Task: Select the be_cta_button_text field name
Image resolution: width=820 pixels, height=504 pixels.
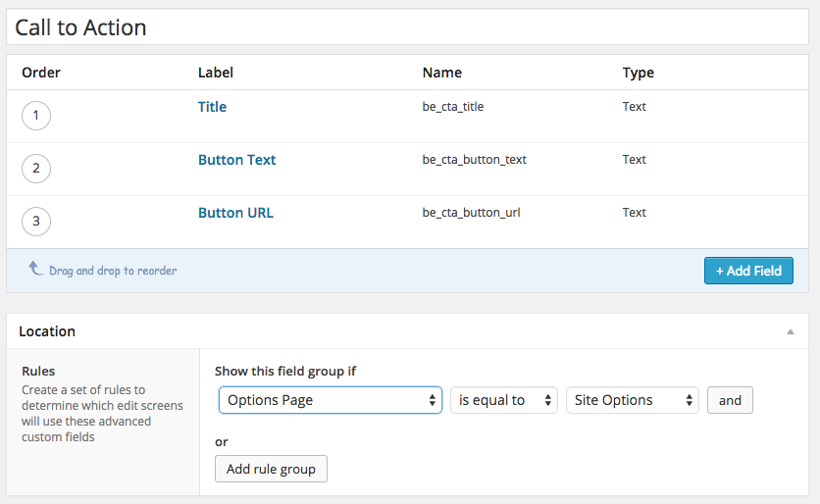Action: point(475,160)
